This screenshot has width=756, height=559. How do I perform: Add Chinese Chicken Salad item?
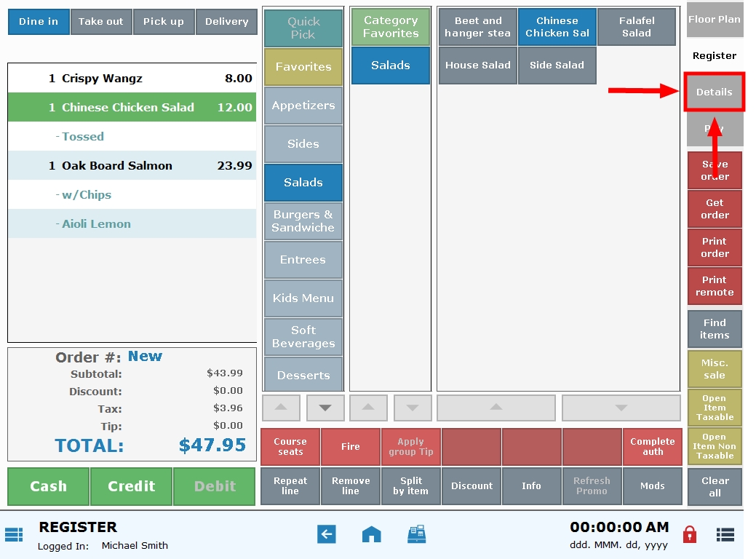click(557, 27)
